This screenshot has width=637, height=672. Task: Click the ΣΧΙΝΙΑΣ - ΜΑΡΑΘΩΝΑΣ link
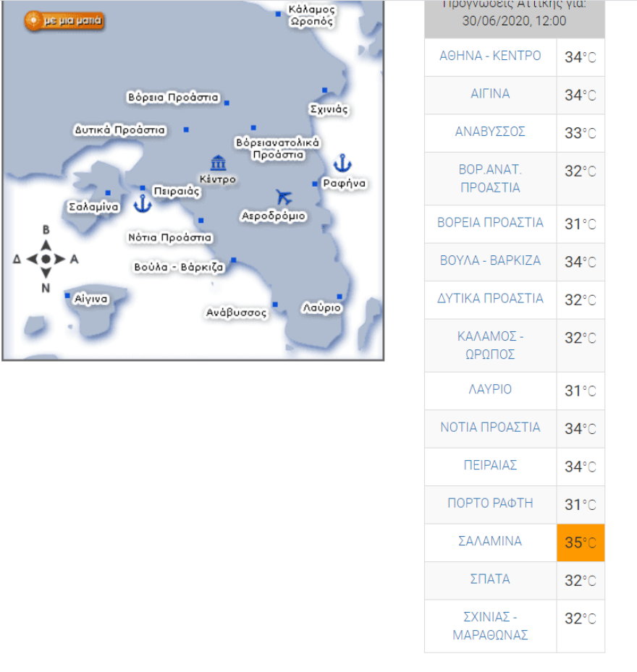(x=490, y=626)
